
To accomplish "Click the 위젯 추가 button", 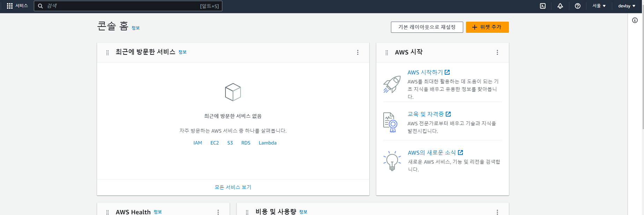I will [487, 27].
